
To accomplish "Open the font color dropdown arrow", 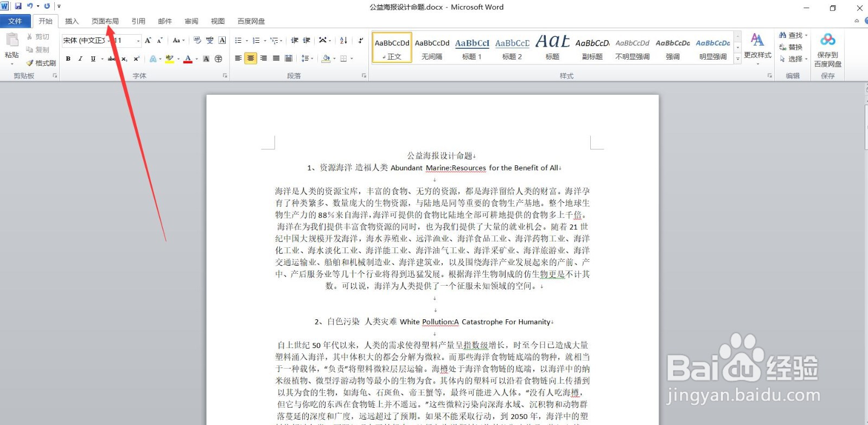I will point(196,59).
